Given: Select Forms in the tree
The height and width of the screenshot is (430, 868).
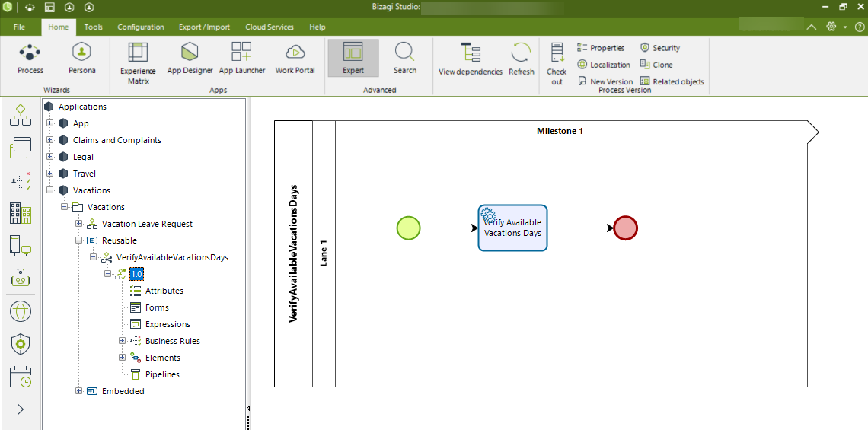Looking at the screenshot, I should click(157, 307).
